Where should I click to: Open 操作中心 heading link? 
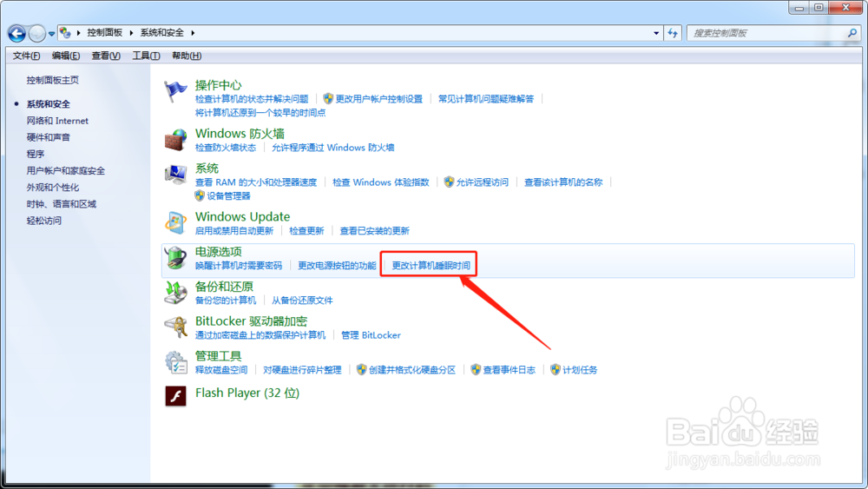pos(218,85)
